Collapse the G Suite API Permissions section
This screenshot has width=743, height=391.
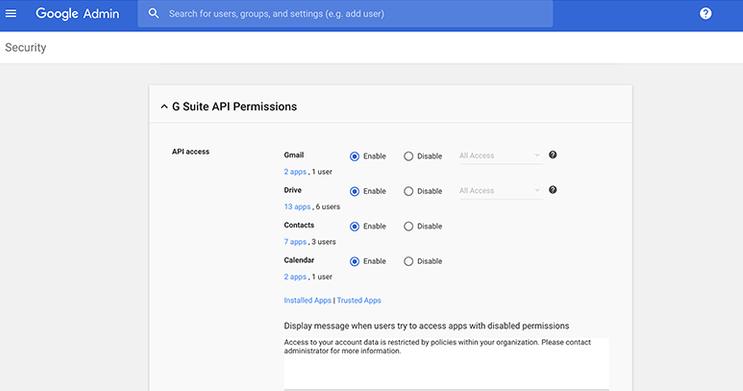(164, 107)
